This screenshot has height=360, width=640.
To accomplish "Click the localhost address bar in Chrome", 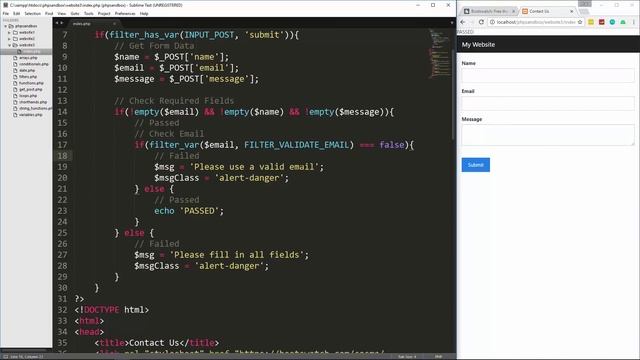I will point(536,22).
